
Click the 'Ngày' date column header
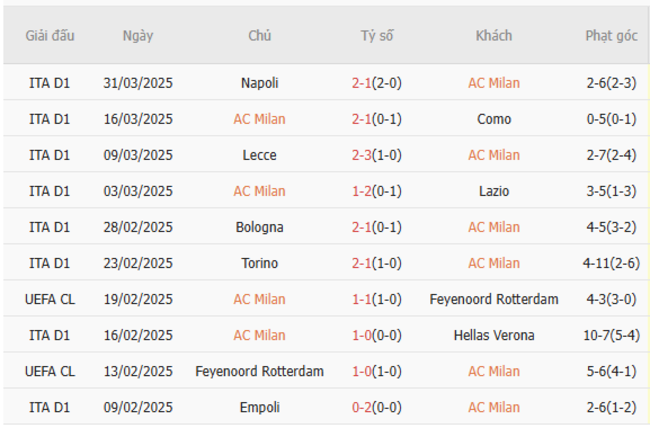[138, 35]
